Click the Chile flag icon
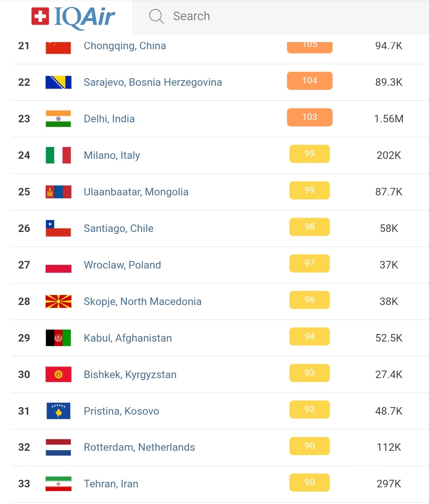Viewport: 429px width, 504px height. 58,228
